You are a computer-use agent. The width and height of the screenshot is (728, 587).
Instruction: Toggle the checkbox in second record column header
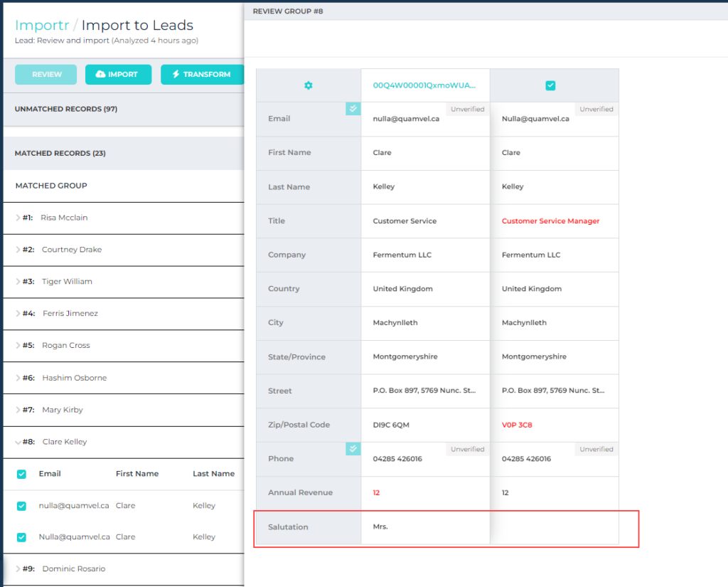[550, 85]
